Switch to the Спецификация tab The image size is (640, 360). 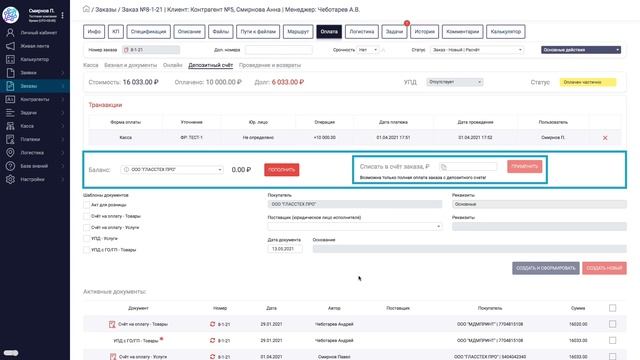[148, 31]
